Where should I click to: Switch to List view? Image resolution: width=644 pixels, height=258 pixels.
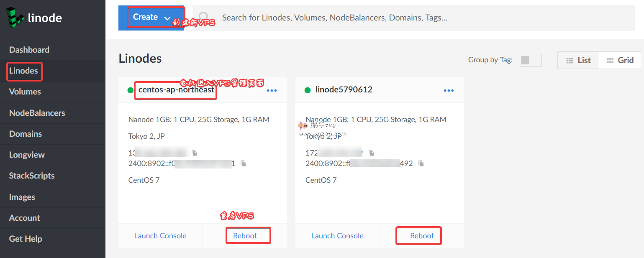pos(578,60)
